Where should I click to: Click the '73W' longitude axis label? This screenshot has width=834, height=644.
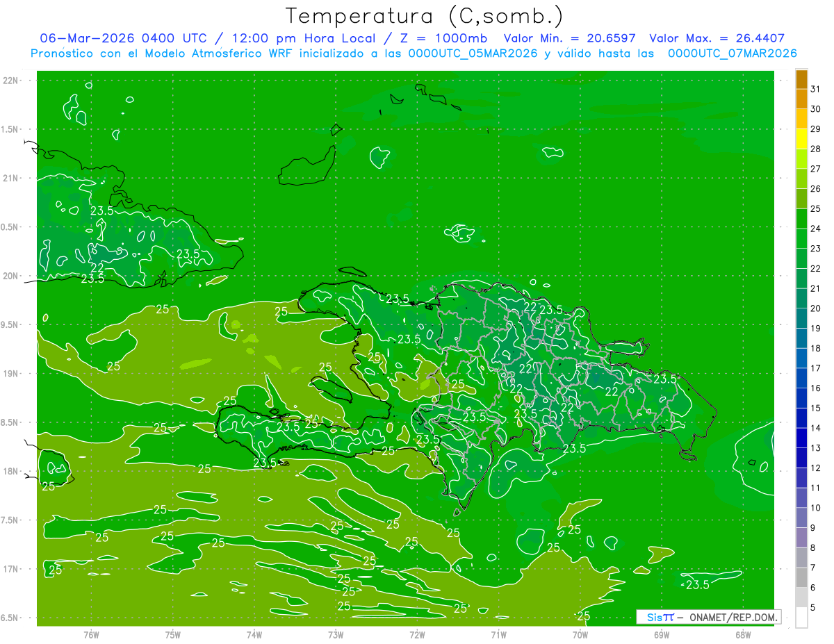(336, 635)
